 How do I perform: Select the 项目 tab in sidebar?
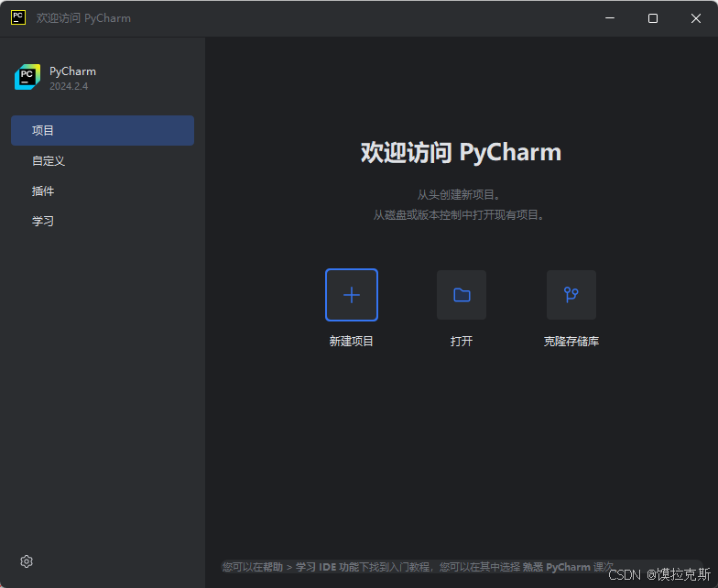point(103,130)
